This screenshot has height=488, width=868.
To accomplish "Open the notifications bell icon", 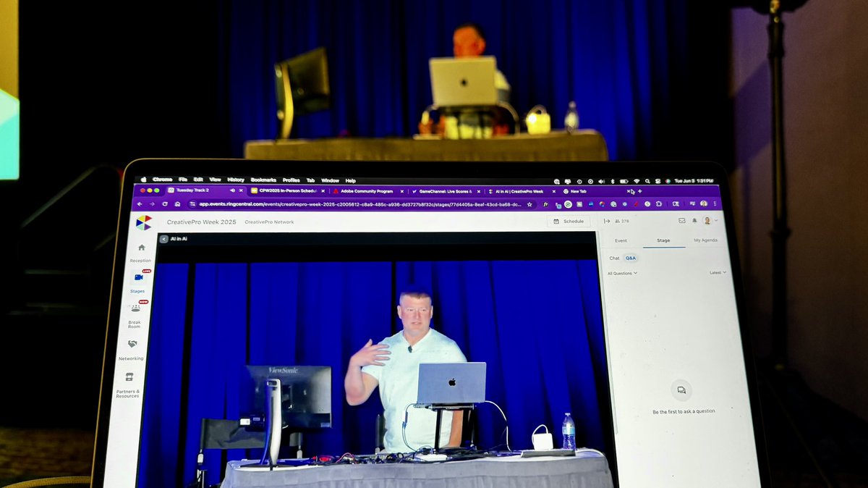I will 694,220.
